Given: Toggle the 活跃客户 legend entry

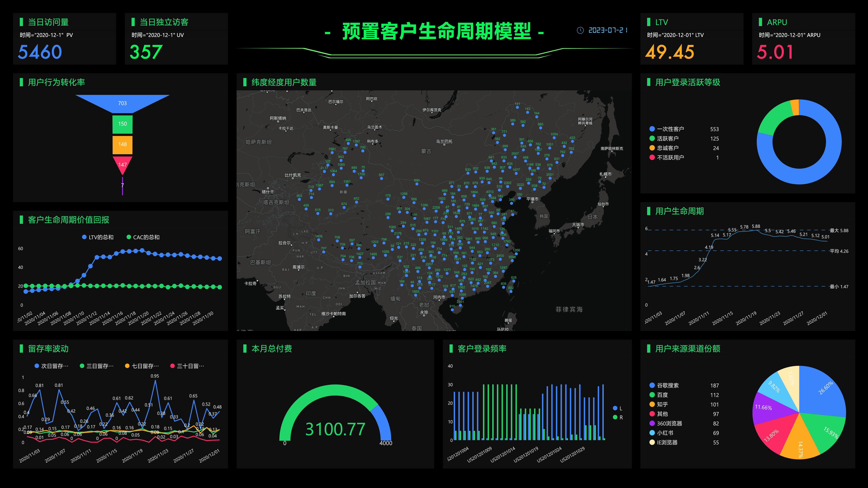Looking at the screenshot, I should coord(684,138).
